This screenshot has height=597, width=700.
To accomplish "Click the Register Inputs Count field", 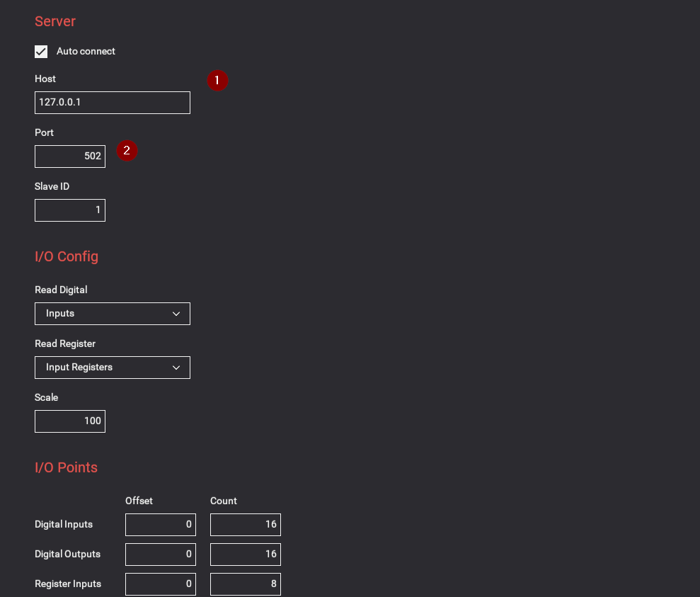I will (x=246, y=584).
